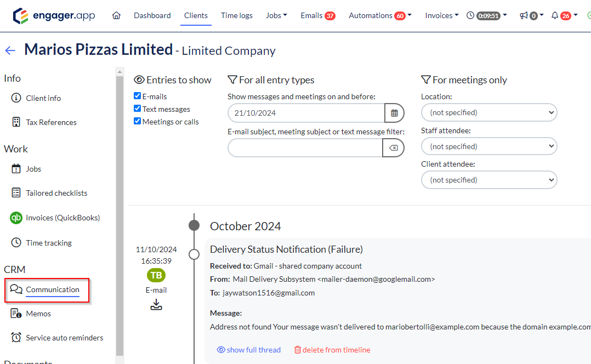Click the Automations 60 badge

[400, 16]
